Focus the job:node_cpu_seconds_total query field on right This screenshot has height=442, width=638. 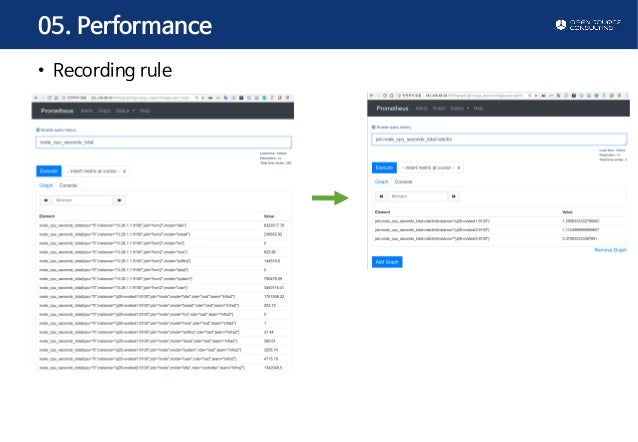pyautogui.click(x=499, y=139)
